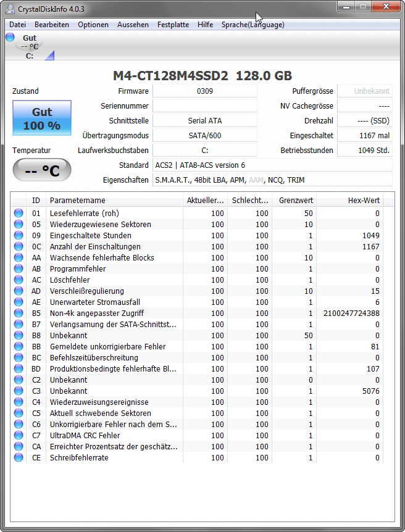Click status orb for CA Erreichter Prozentsatz row
This screenshot has height=532, width=405.
(x=19, y=446)
